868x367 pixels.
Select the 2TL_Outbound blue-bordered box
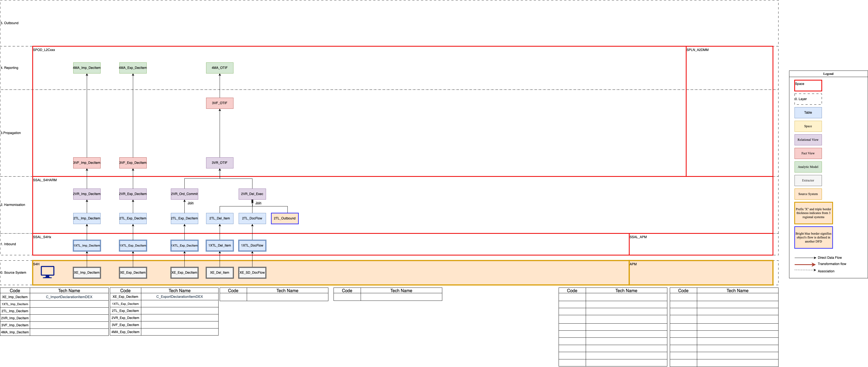click(x=284, y=218)
